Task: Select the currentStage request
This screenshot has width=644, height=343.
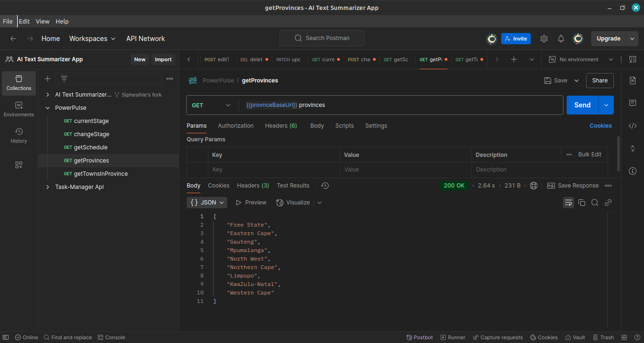Action: pyautogui.click(x=91, y=121)
